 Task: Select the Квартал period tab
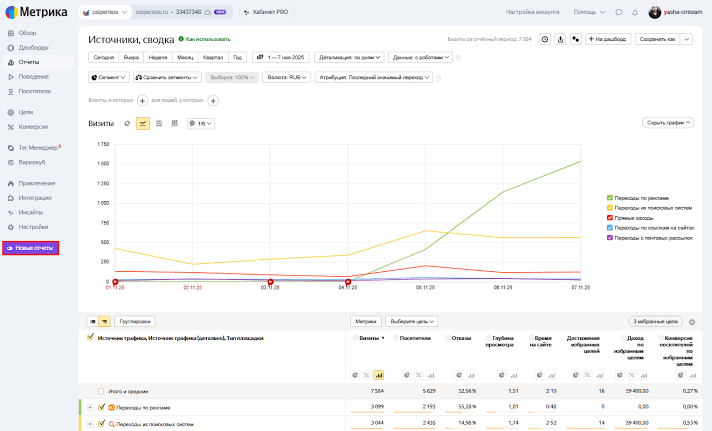tap(213, 57)
